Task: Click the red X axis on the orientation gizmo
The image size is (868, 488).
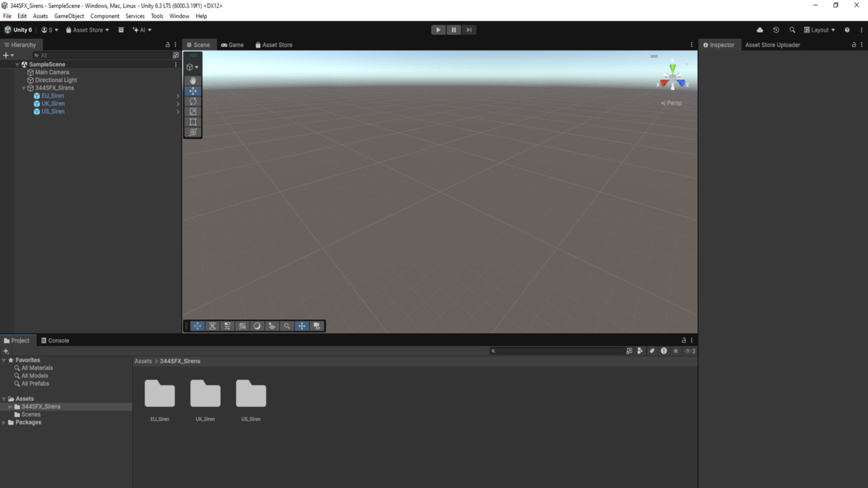Action: click(x=663, y=84)
